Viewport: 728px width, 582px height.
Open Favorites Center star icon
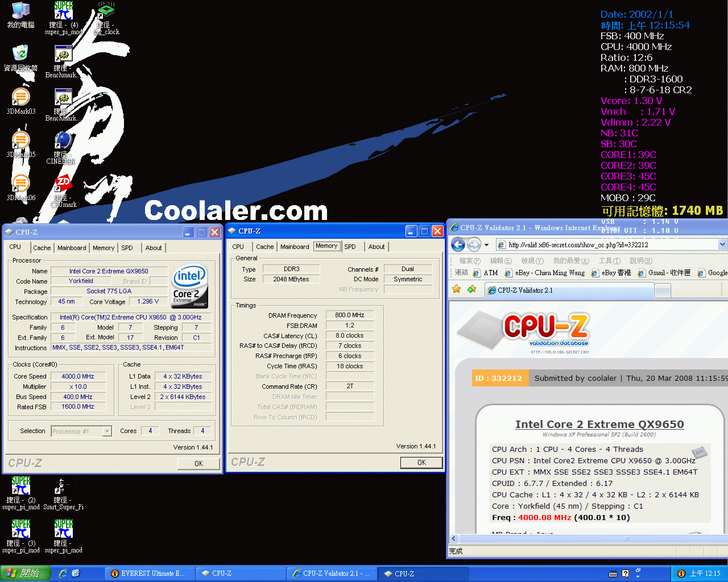coord(456,289)
